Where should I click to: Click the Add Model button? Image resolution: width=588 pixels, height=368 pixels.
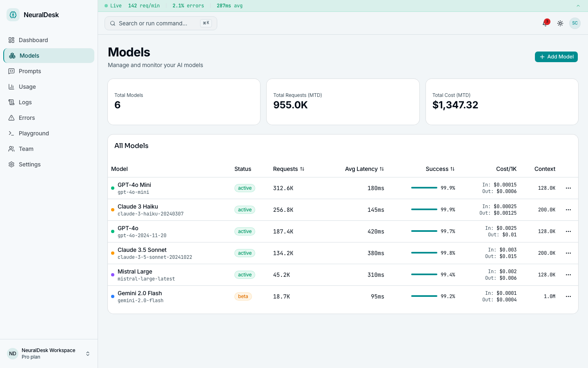point(556,57)
